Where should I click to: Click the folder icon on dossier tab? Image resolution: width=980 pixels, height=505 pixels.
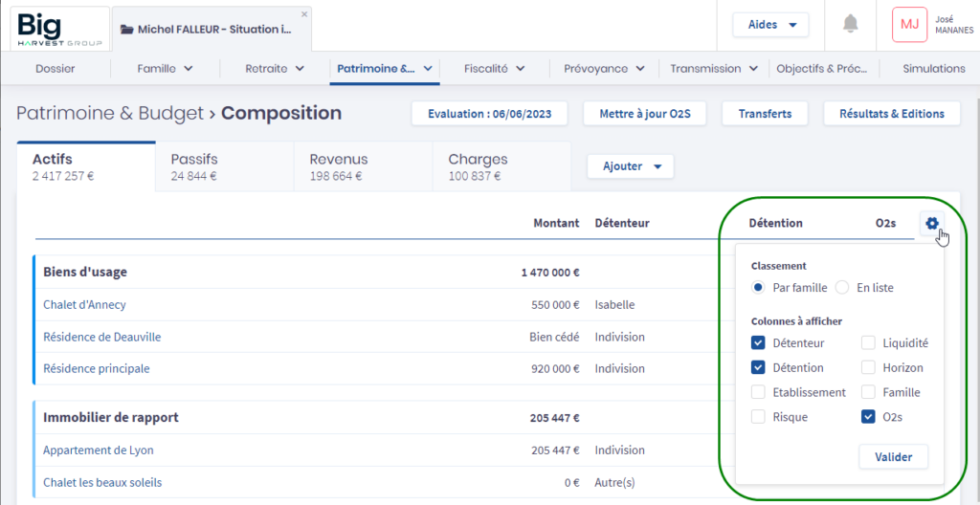[126, 30]
